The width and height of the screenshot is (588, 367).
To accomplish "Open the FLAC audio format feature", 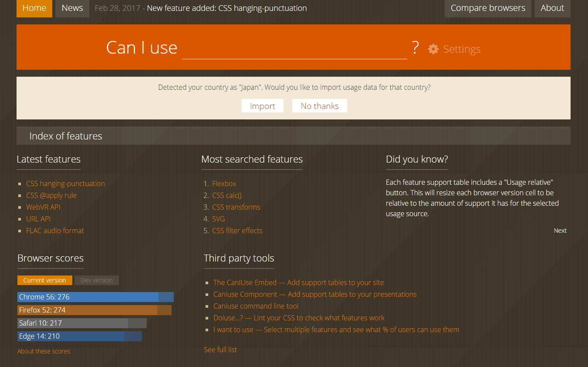I will tap(55, 231).
